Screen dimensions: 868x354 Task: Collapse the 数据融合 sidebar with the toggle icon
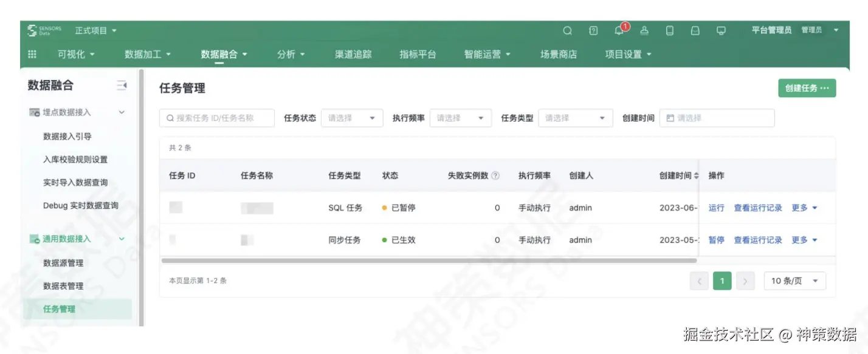point(122,86)
